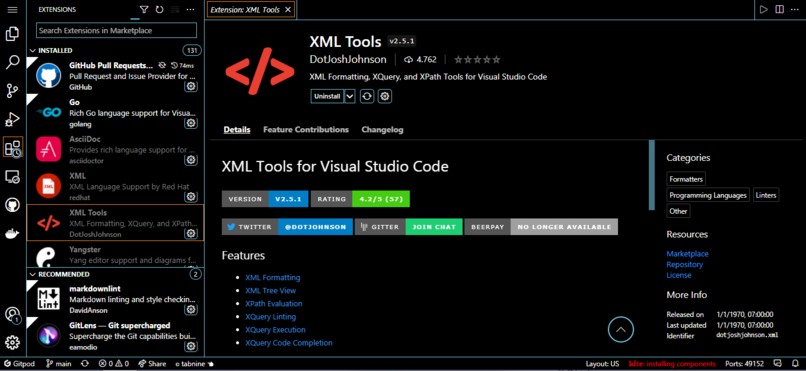Screen dimensions: 806x371
Task: Open notifications bell in status bar
Action: tap(796, 364)
